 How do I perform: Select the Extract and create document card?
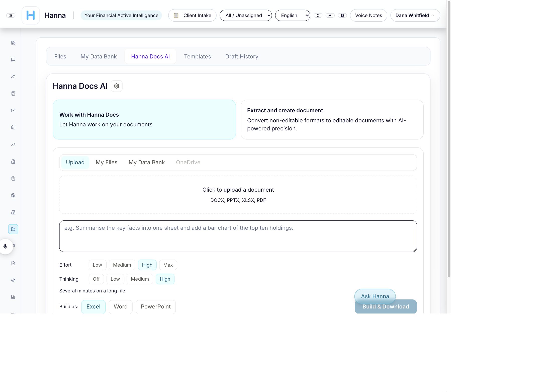(x=332, y=120)
